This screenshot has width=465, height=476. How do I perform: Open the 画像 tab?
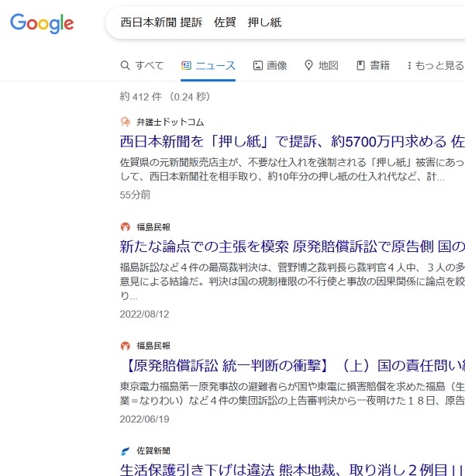277,65
